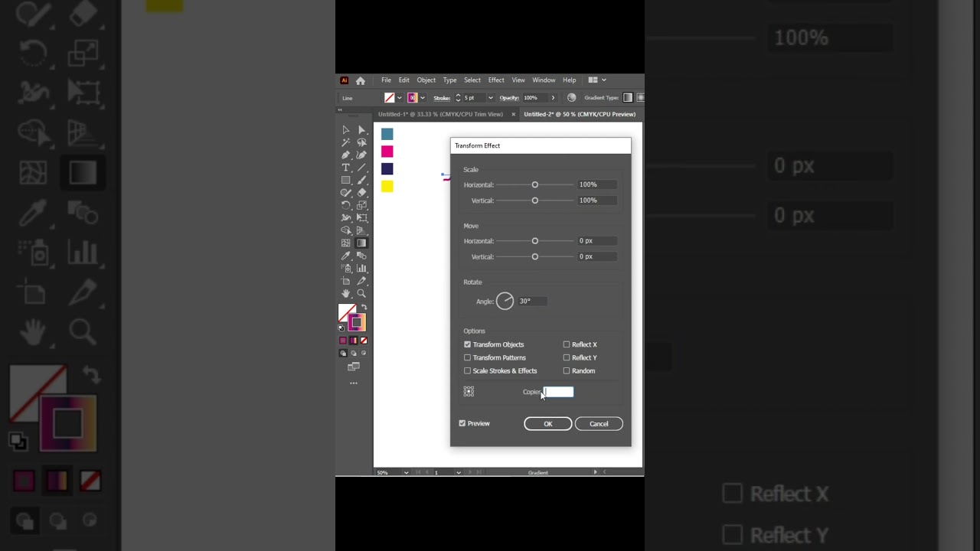Open stroke weight dropdown
This screenshot has height=551, width=980.
[x=490, y=98]
